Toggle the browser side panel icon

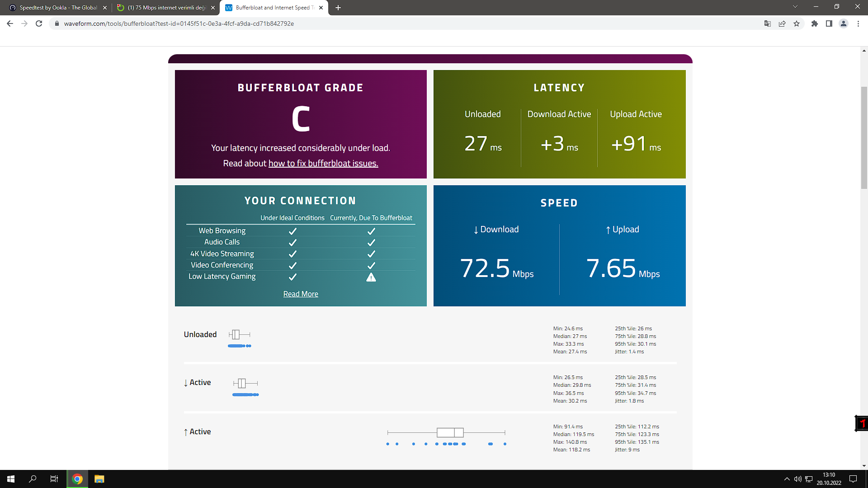click(x=829, y=23)
